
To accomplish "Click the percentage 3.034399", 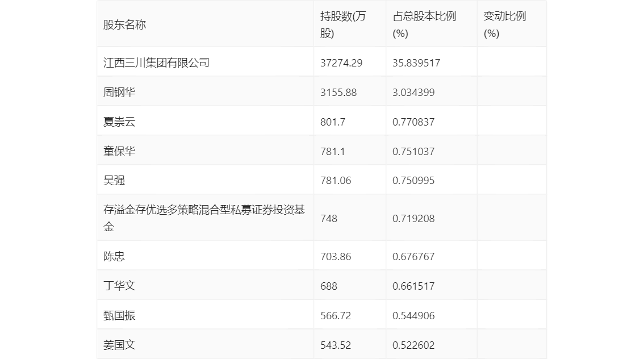I will click(x=413, y=93).
